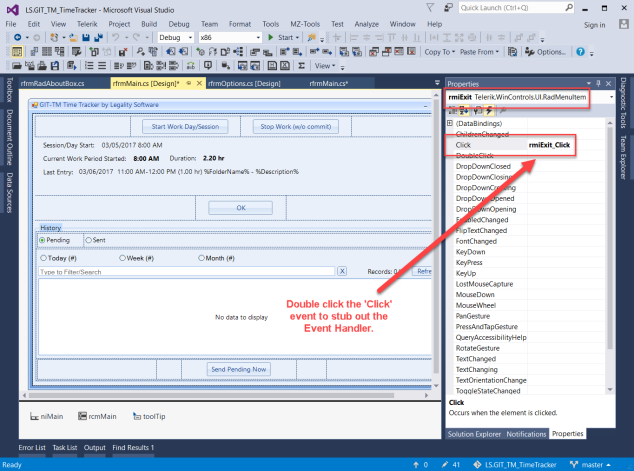
Task: Open the Copy To dropdown
Action: point(440,52)
